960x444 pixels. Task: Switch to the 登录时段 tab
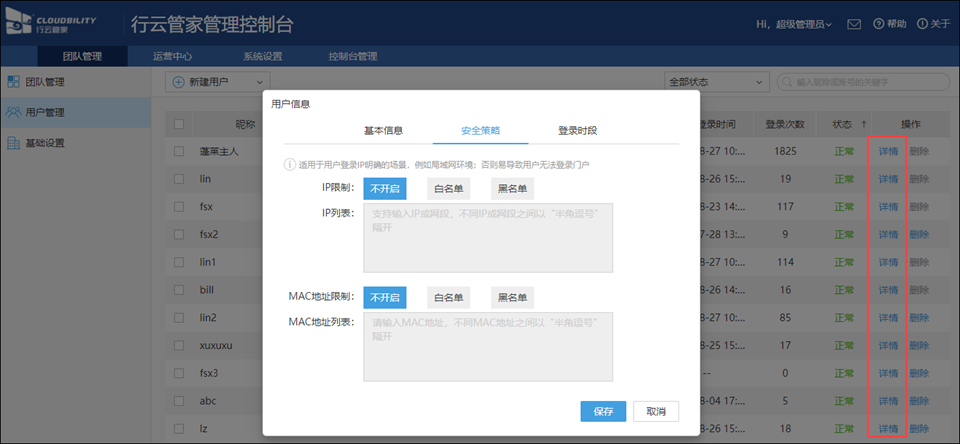[577, 130]
